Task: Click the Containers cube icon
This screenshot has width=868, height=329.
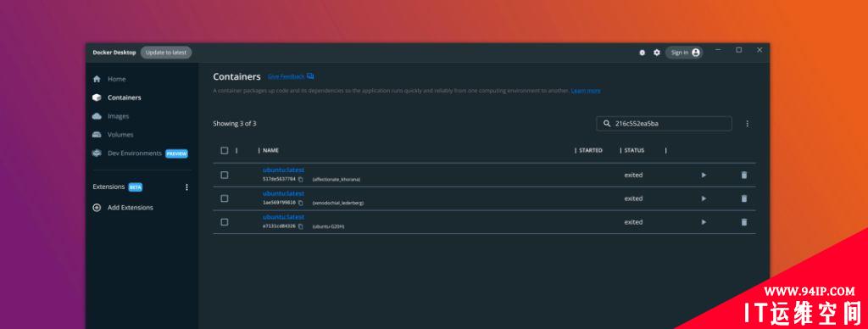Action: click(97, 98)
